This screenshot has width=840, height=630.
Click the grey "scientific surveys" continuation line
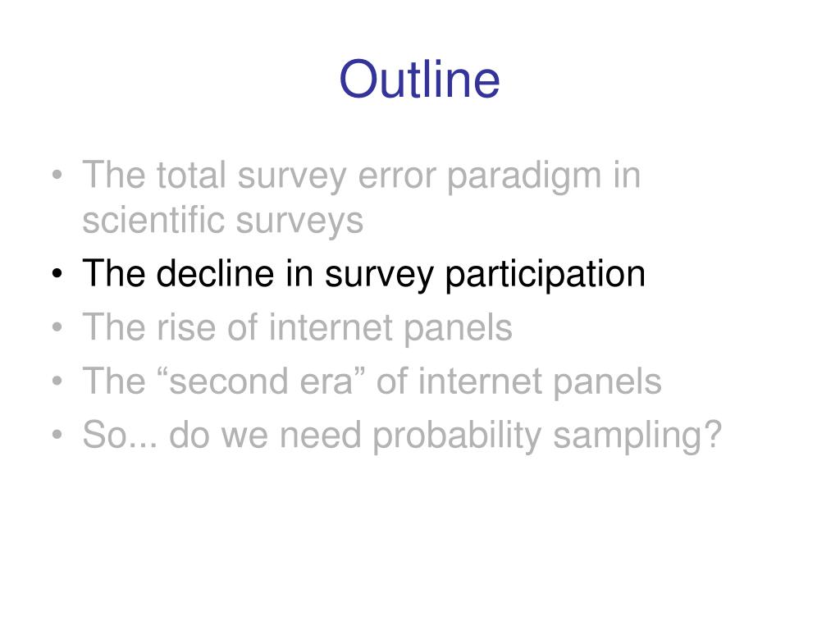(223, 221)
